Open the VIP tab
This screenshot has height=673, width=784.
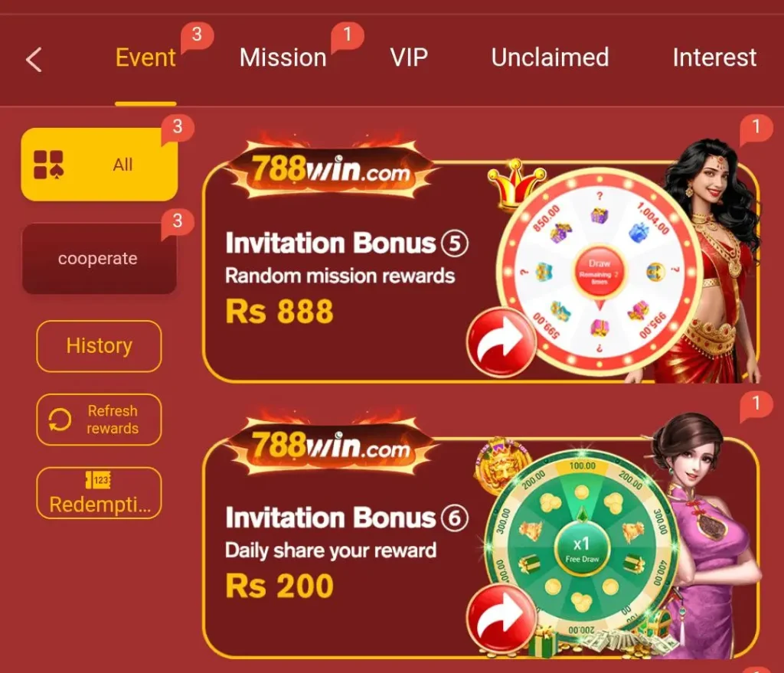click(409, 57)
